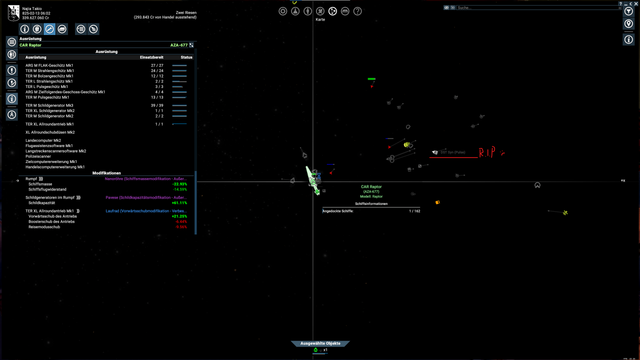This screenshot has height=360, width=640.
Task: Select the station icon near the right map edge
Action: pyautogui.click(x=538, y=185)
